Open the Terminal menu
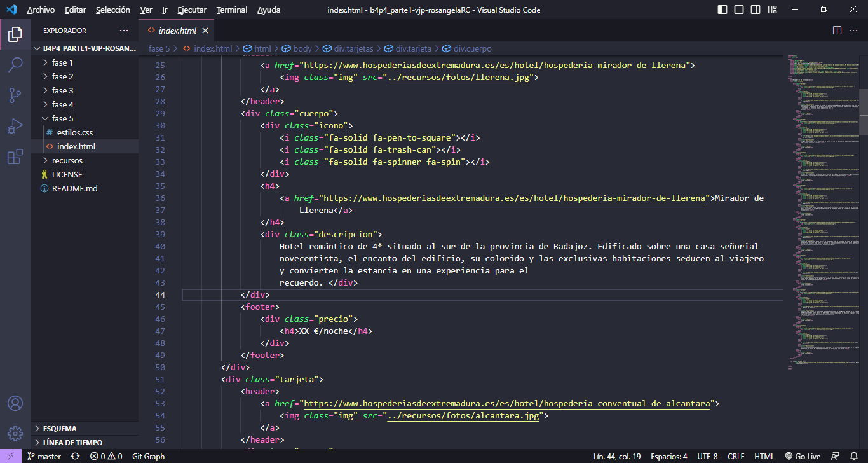 231,10
